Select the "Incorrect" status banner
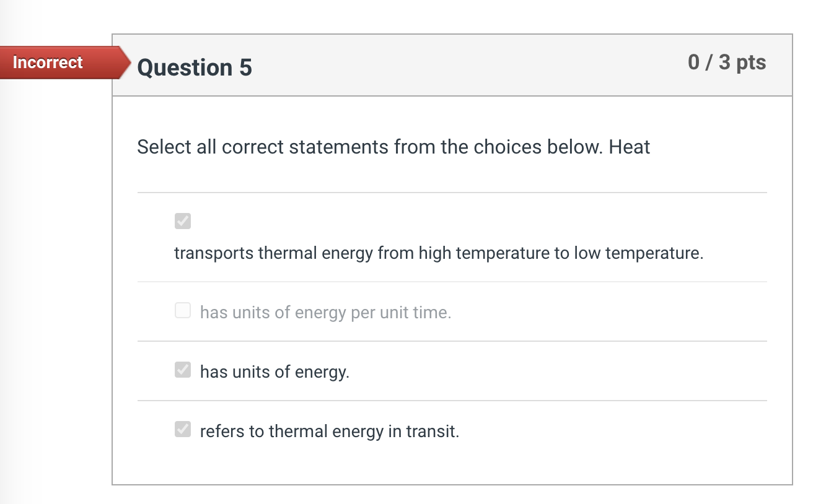Image resolution: width=839 pixels, height=504 pixels. [47, 63]
